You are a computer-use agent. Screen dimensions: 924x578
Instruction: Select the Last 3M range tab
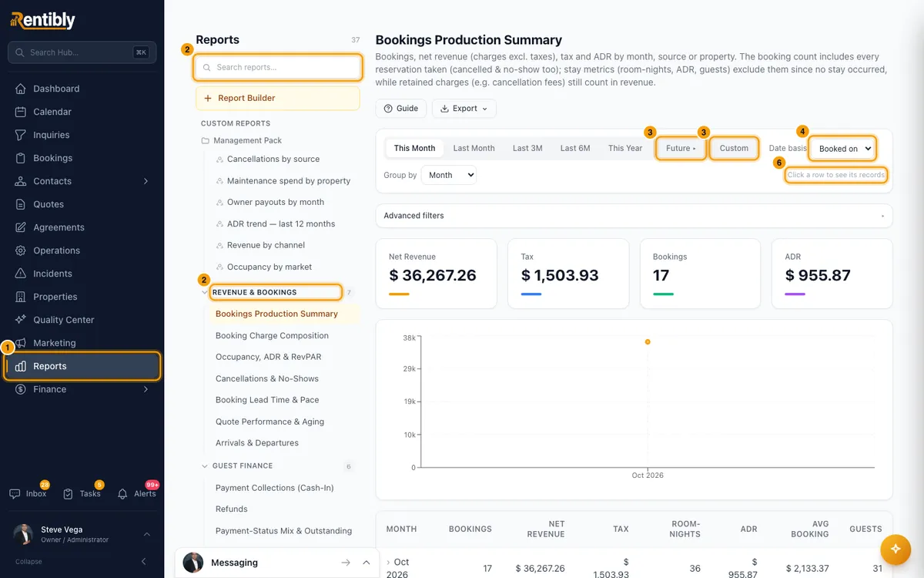pos(527,148)
